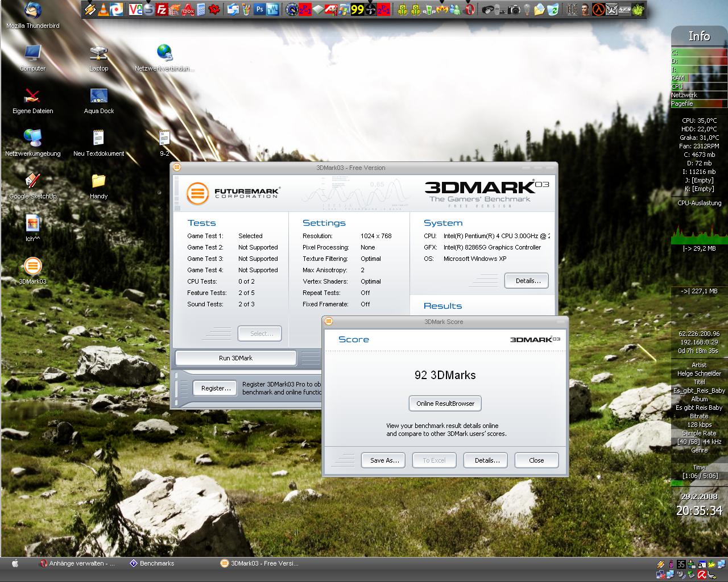728x582 pixels.
Task: Switch to 3DMark03 taskbar item
Action: [259, 563]
